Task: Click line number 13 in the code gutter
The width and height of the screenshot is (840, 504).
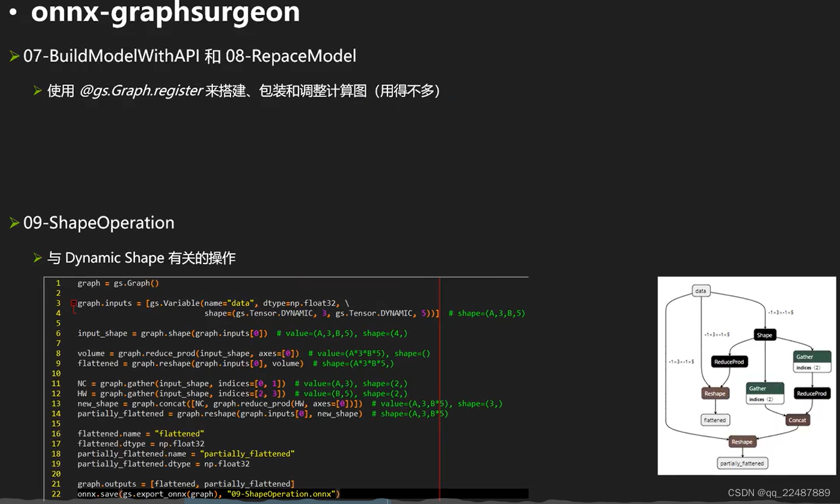Action: point(56,404)
